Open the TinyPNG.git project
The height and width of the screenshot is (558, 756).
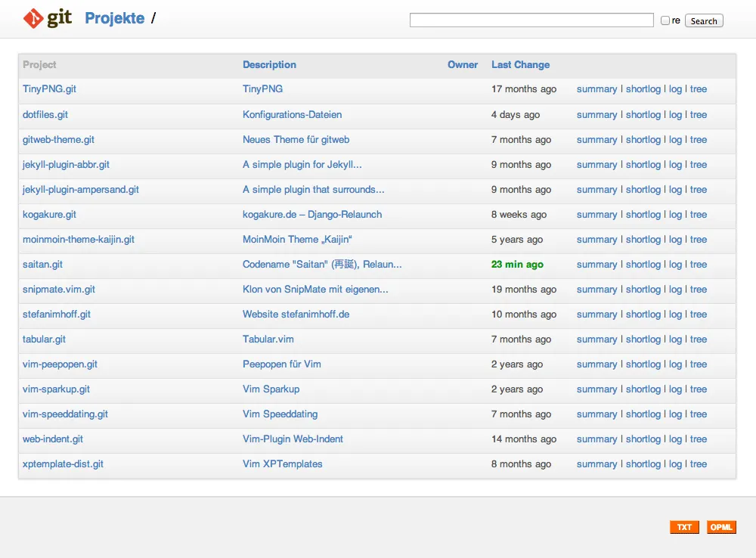(x=48, y=88)
